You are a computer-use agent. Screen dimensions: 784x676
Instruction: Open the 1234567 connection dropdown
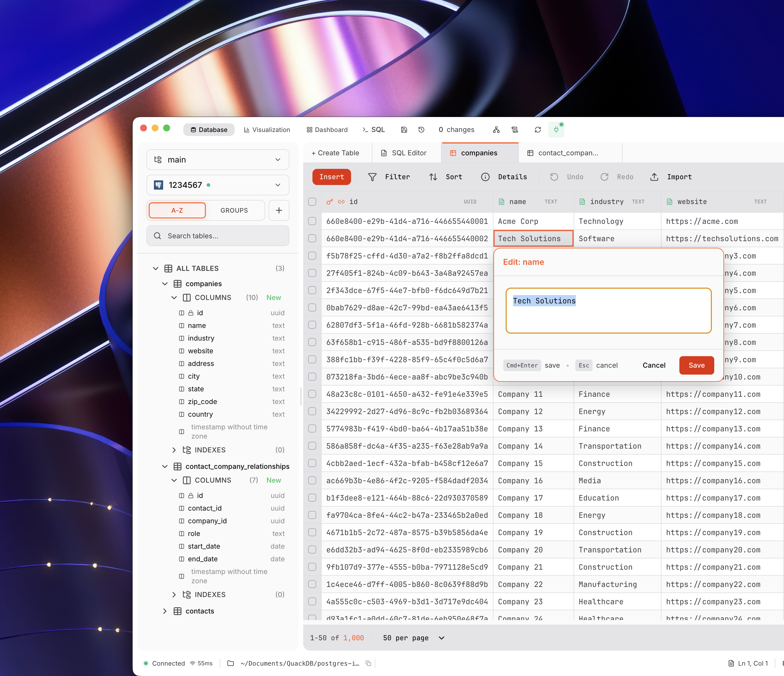point(218,185)
